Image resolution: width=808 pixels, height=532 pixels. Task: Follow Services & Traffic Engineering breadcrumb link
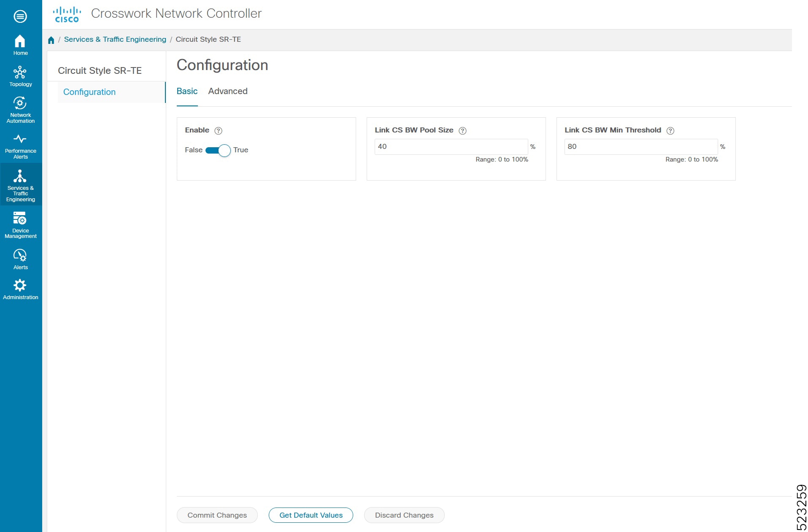(115, 39)
